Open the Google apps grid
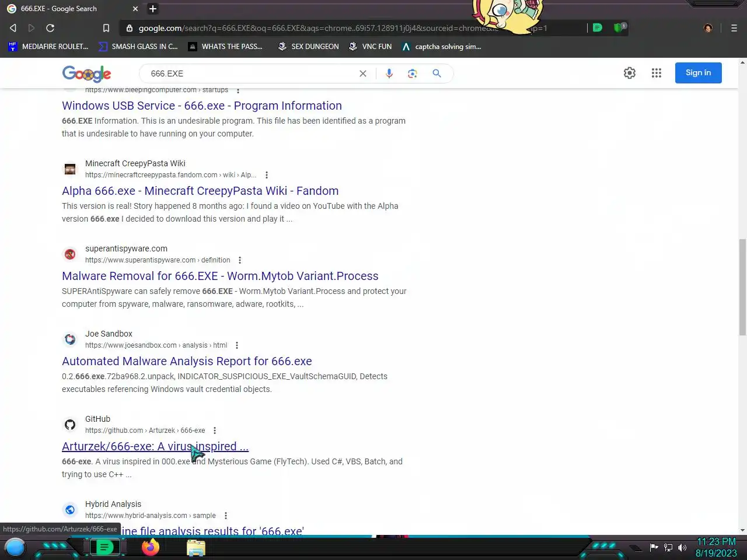Image resolution: width=747 pixels, height=560 pixels. [x=657, y=73]
